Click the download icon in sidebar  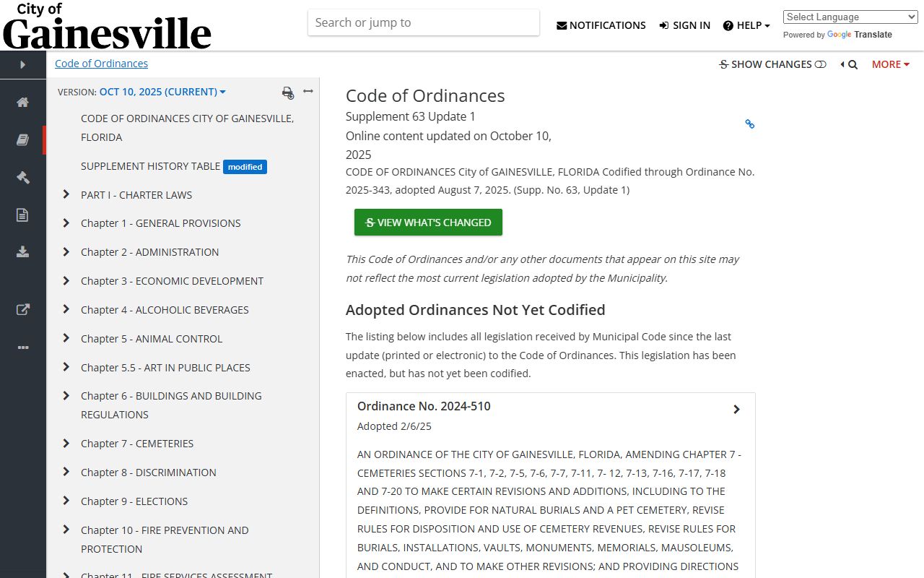pyautogui.click(x=22, y=251)
